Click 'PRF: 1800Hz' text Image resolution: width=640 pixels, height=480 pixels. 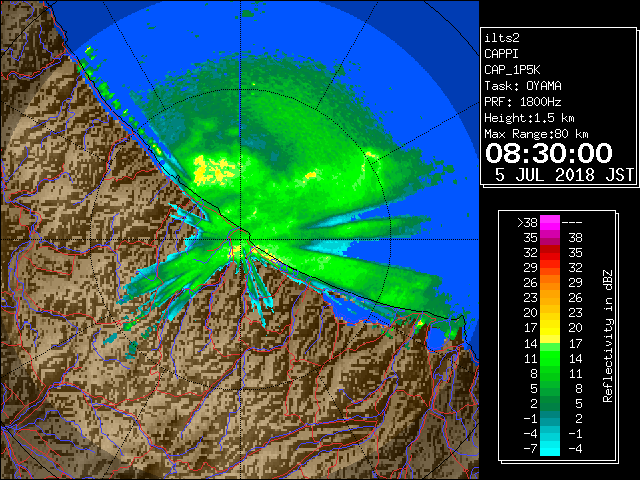tap(522, 102)
